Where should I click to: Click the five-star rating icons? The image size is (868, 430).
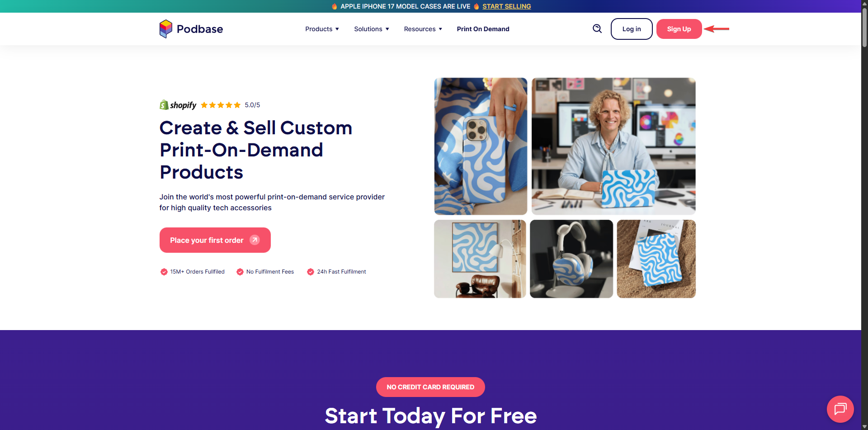(221, 105)
